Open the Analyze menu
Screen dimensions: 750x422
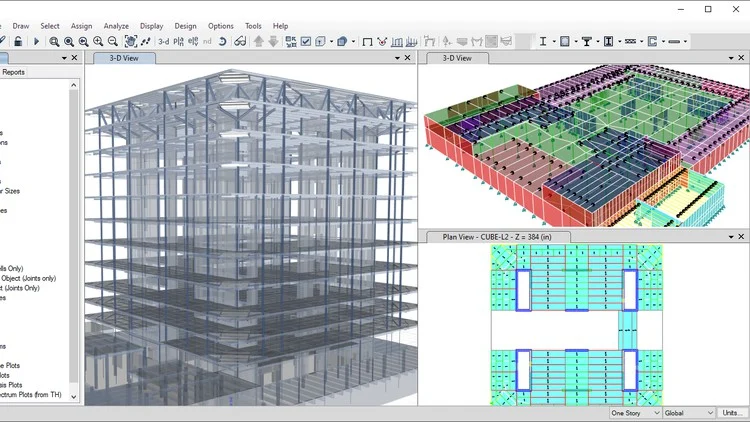116,26
